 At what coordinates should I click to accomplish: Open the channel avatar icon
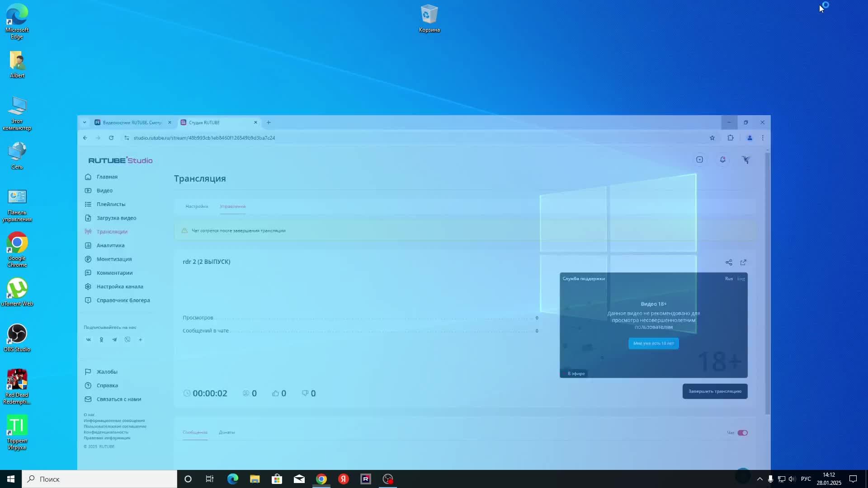click(x=746, y=160)
